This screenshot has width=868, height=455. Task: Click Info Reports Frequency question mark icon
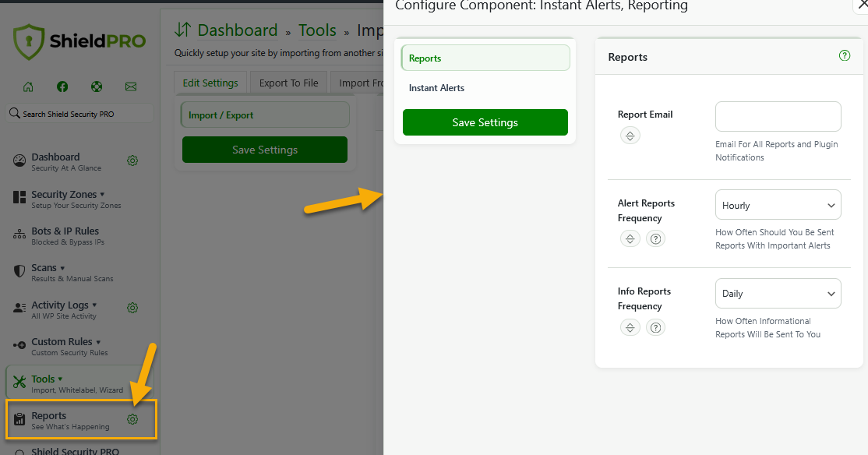[655, 328]
